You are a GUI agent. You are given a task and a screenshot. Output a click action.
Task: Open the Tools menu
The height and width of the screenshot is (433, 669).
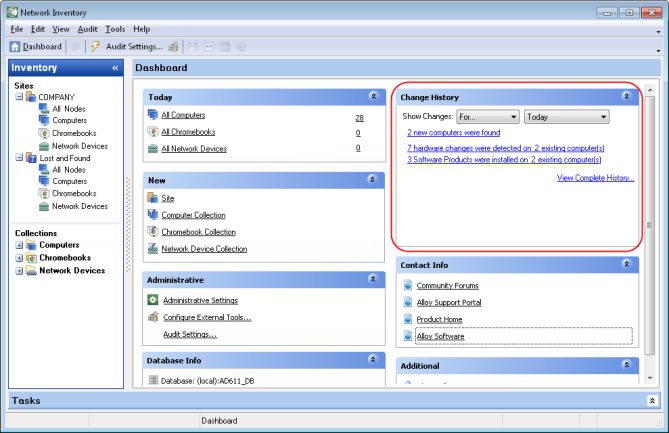point(115,29)
